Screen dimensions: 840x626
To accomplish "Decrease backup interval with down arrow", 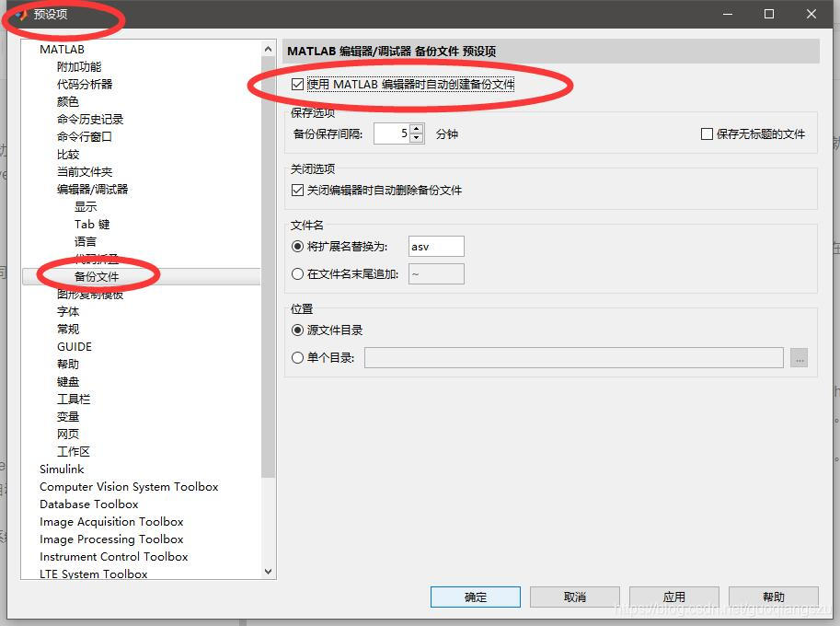I will (417, 138).
